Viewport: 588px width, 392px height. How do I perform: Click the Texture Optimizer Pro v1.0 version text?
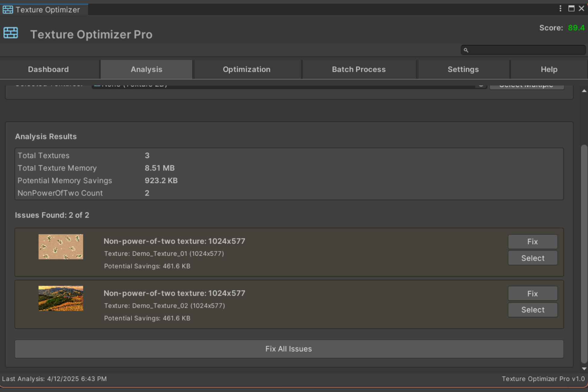tap(543, 379)
